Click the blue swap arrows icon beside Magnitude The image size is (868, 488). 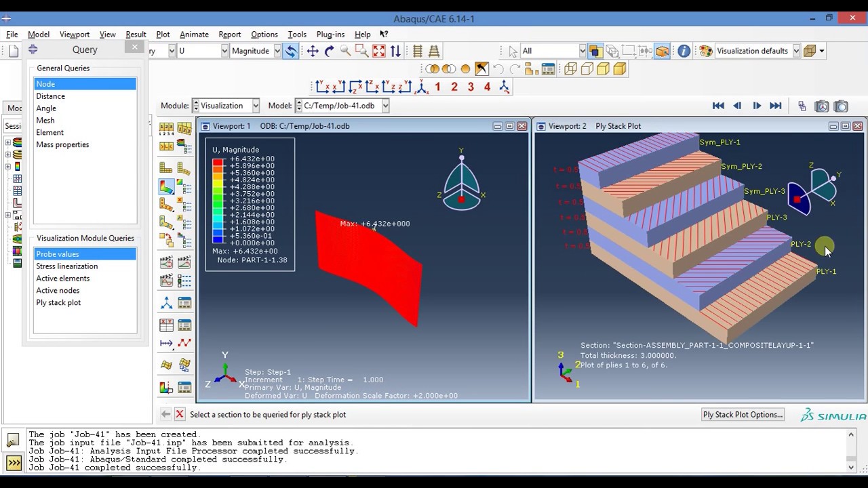290,51
